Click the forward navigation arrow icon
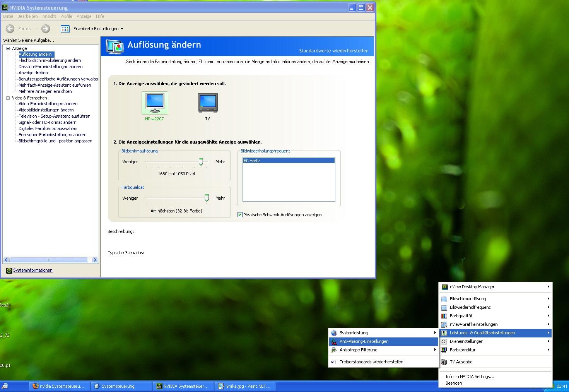569x392 pixels. [46, 29]
